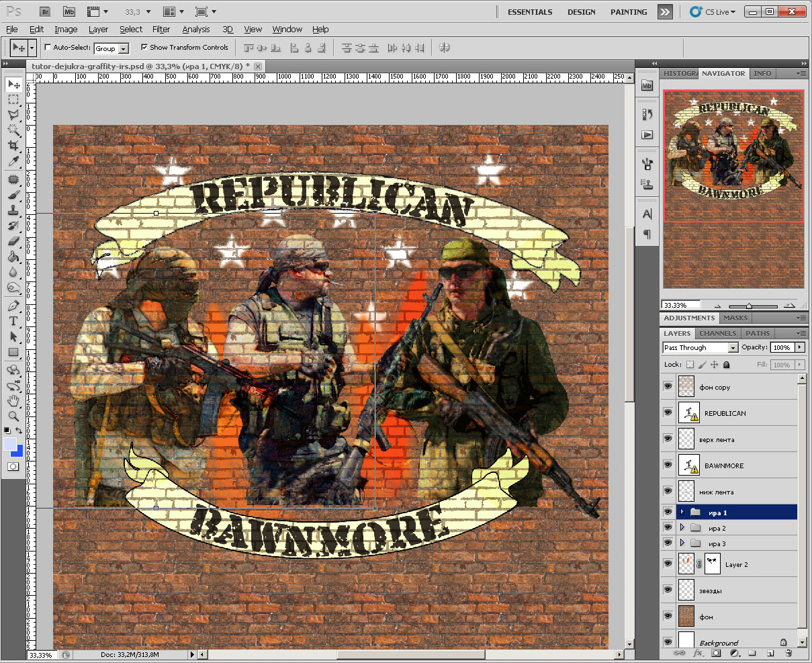Select the Crop tool
The image size is (812, 663).
click(13, 146)
